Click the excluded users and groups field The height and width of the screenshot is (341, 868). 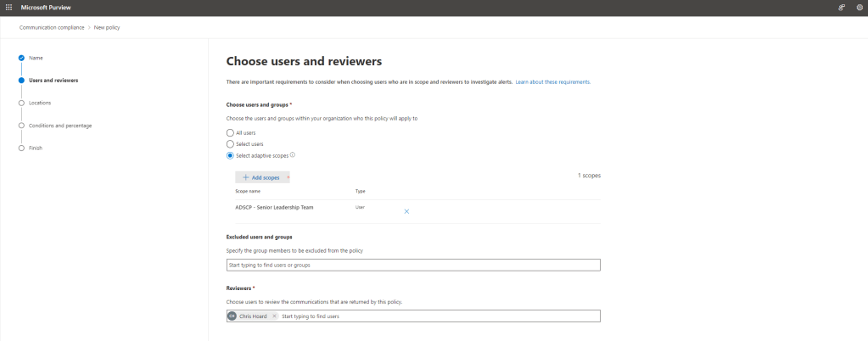click(x=413, y=266)
